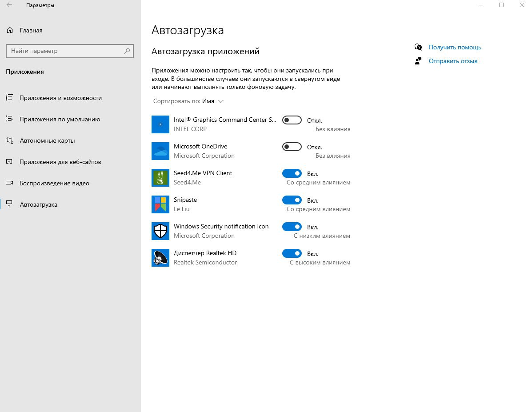The width and height of the screenshot is (532, 412).
Task: Click the Snipaste app icon
Action: (160, 204)
